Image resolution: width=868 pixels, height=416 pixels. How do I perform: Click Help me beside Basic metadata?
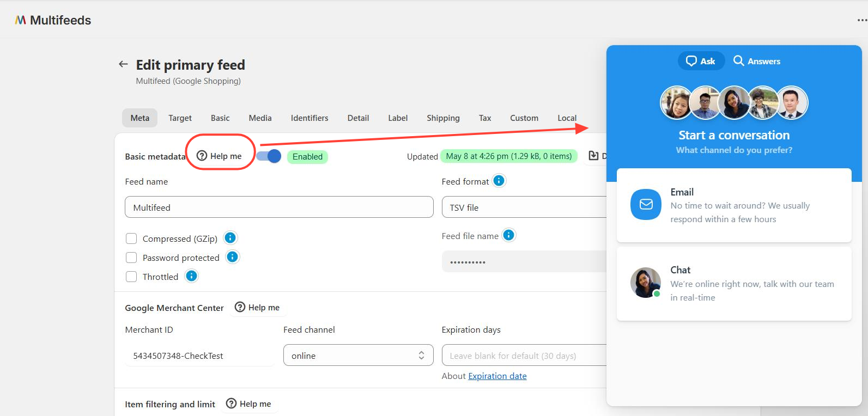(219, 156)
